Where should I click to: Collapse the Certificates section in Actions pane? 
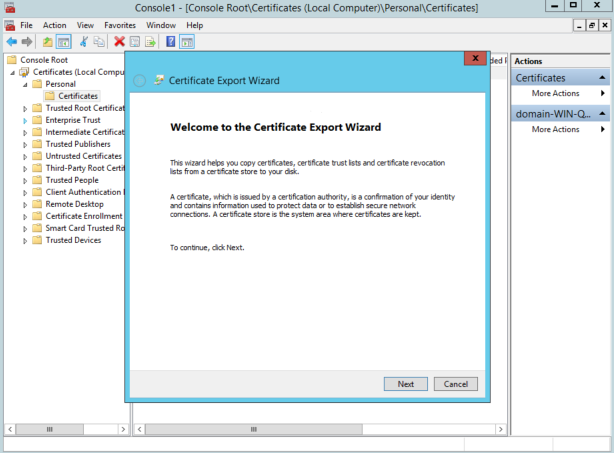602,78
